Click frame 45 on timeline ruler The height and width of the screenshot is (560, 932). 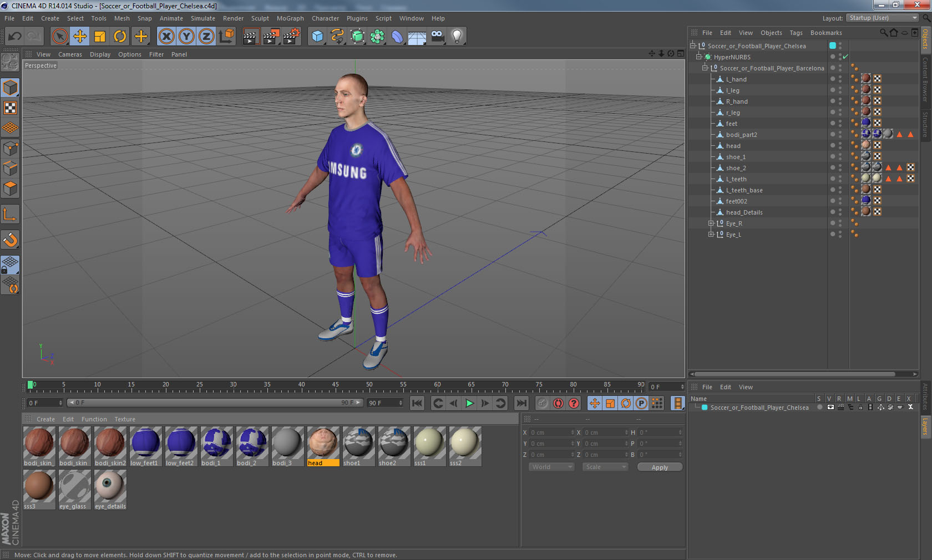(335, 385)
